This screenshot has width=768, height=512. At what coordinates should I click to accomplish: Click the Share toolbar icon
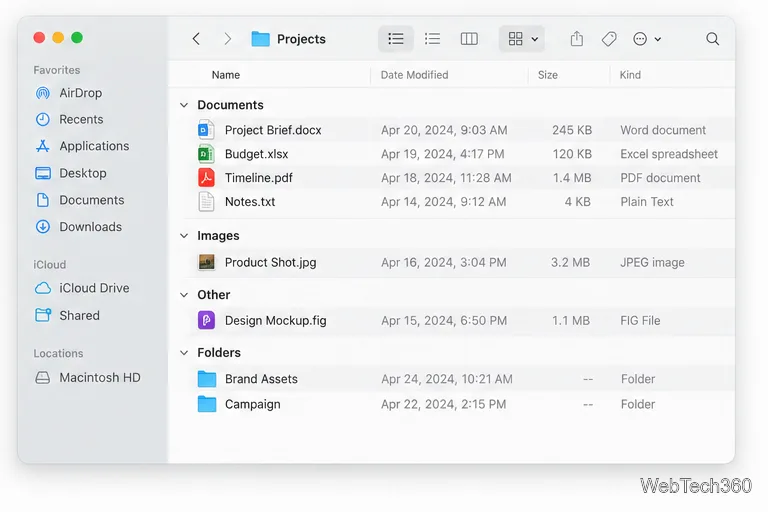pyautogui.click(x=577, y=39)
